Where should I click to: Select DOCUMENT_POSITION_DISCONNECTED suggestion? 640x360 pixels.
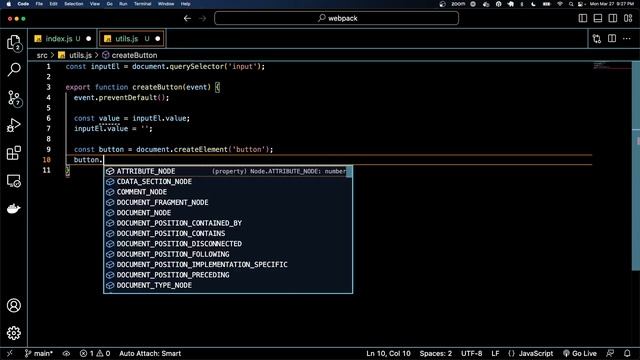228,244
